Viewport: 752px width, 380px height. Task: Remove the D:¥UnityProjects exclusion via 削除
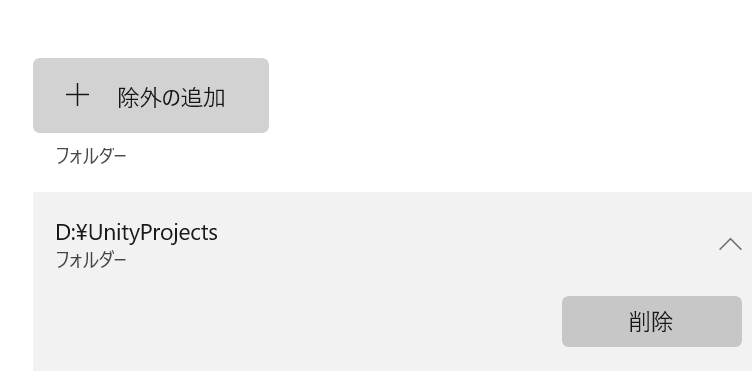pos(652,321)
